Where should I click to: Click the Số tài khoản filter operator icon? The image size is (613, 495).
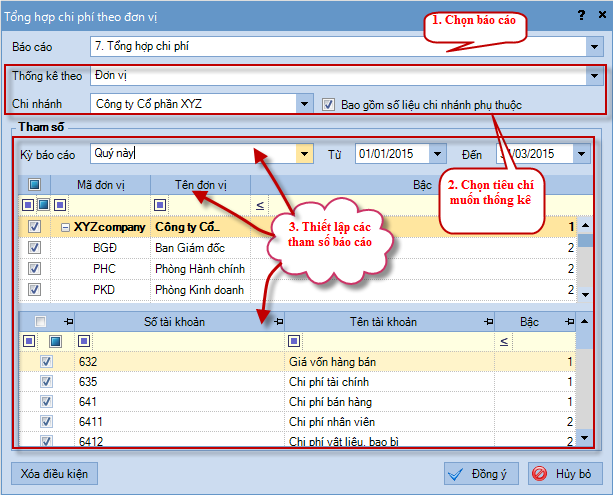click(84, 341)
